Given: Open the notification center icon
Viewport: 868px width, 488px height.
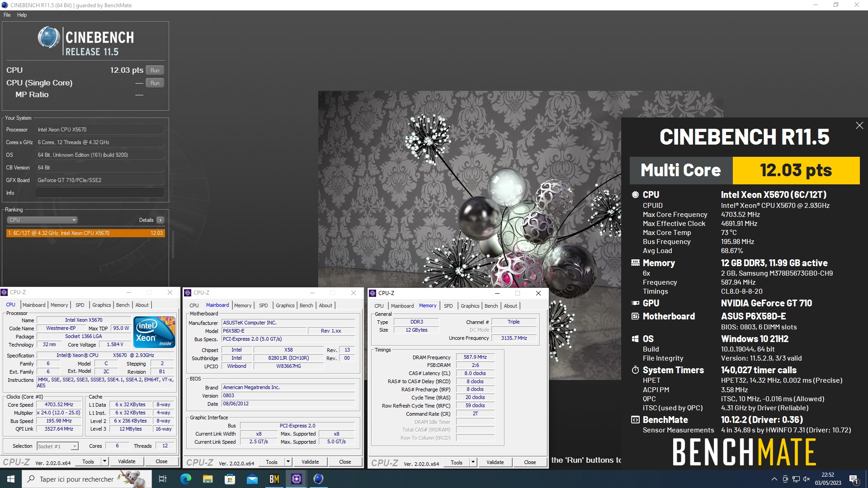Looking at the screenshot, I should click(x=854, y=479).
